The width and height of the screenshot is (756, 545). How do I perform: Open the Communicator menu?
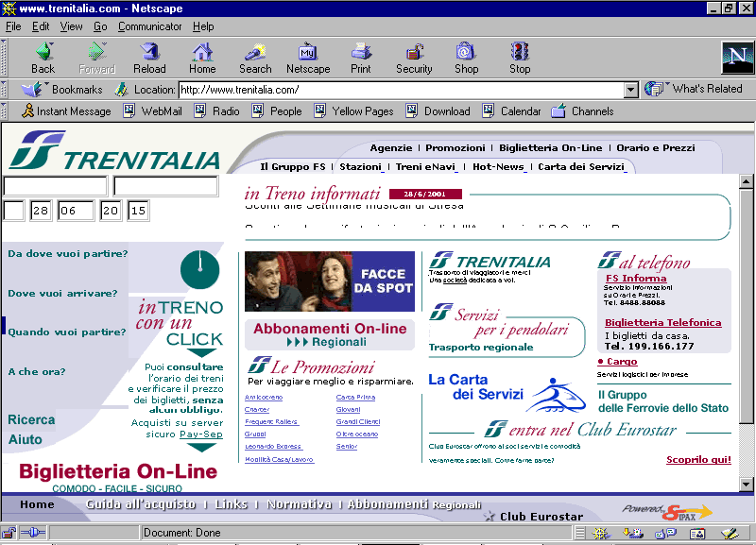pyautogui.click(x=149, y=26)
